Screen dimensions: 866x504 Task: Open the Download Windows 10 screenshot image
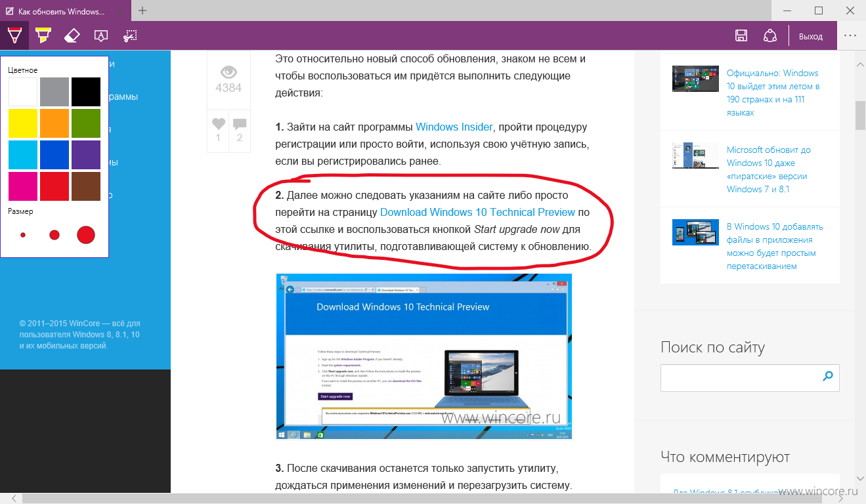[424, 356]
